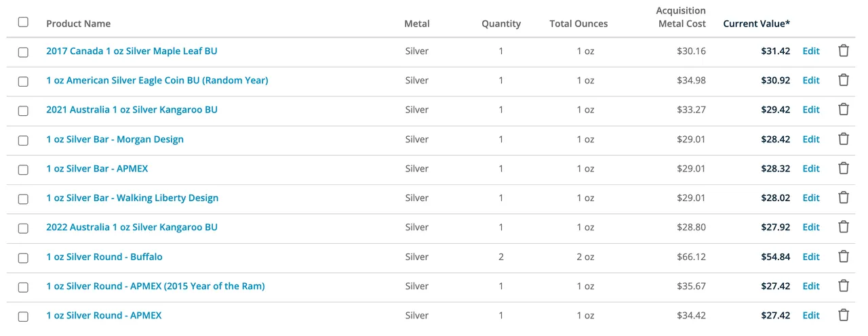Click the Product Name column header
868x336 pixels.
click(78, 24)
